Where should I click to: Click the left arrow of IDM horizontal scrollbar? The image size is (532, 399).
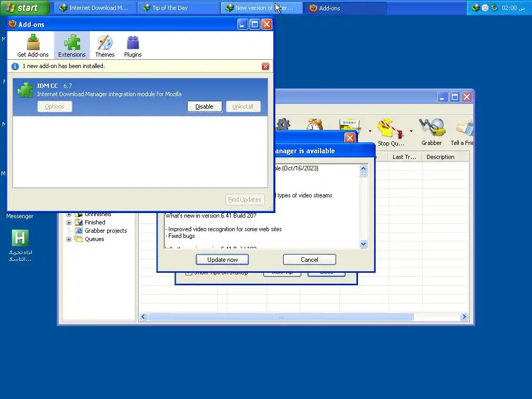(x=143, y=317)
